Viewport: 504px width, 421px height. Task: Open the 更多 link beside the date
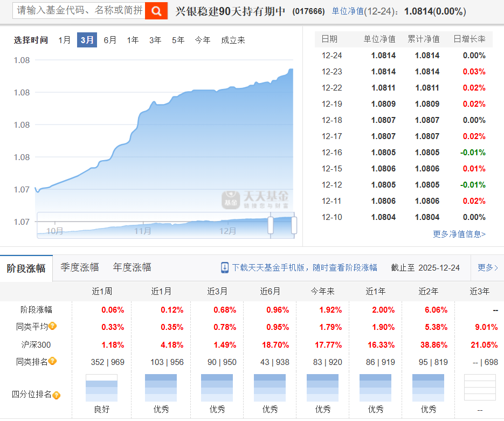tap(488, 268)
